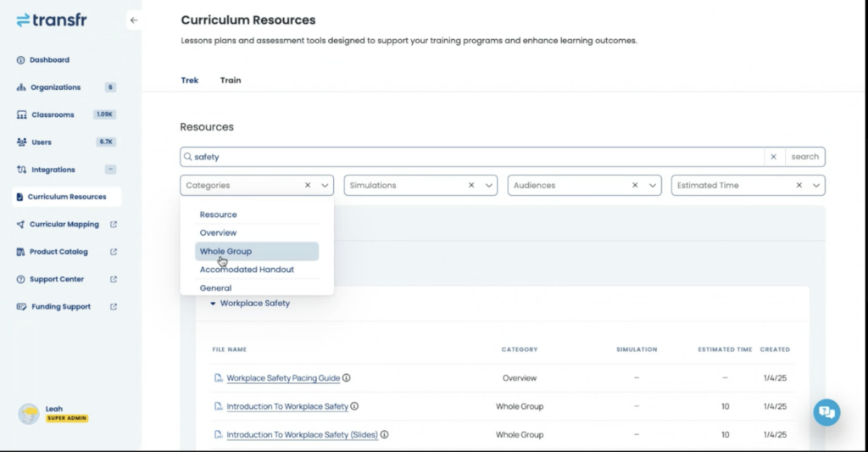Open the Estimated Time dropdown
Image resolution: width=868 pixels, height=452 pixels.
pos(815,185)
